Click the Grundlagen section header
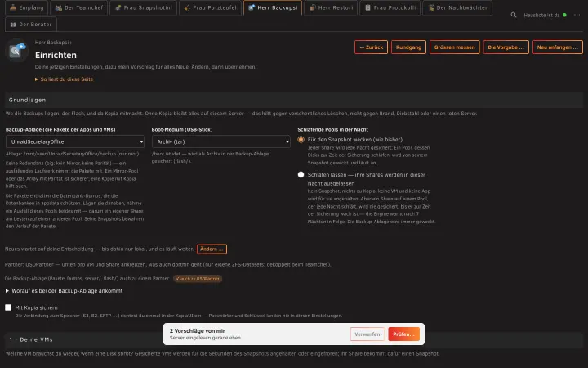 click(294, 100)
